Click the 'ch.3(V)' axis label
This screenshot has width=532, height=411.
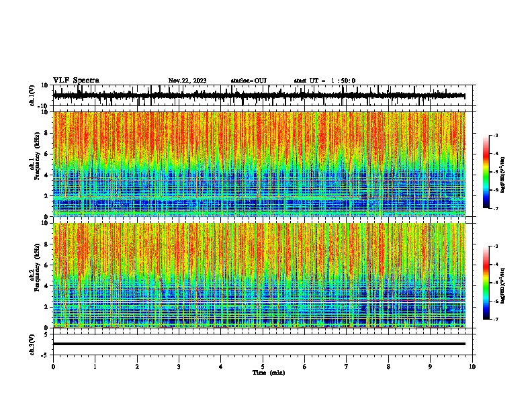pos(32,345)
